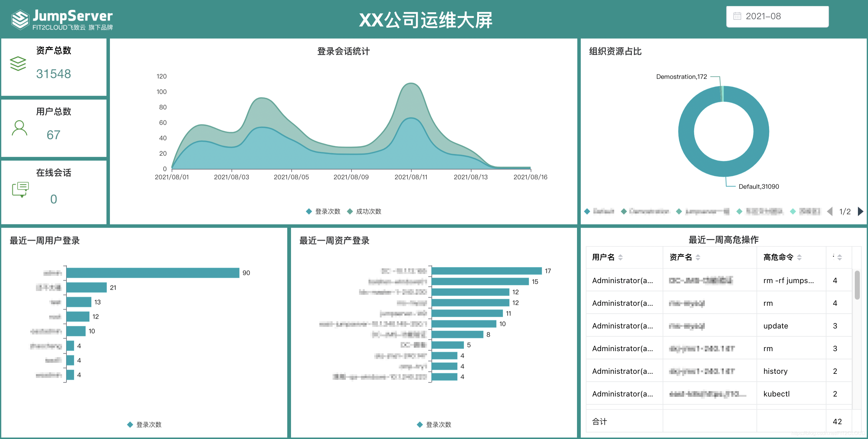Toggle 登录次数 legend in session statistics chart
The width and height of the screenshot is (868, 439).
(x=323, y=211)
